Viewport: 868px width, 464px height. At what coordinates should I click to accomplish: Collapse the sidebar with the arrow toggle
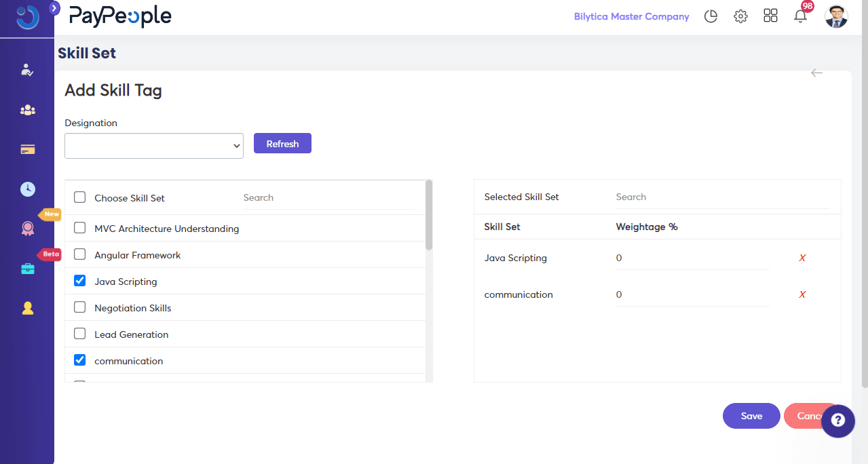(53, 8)
